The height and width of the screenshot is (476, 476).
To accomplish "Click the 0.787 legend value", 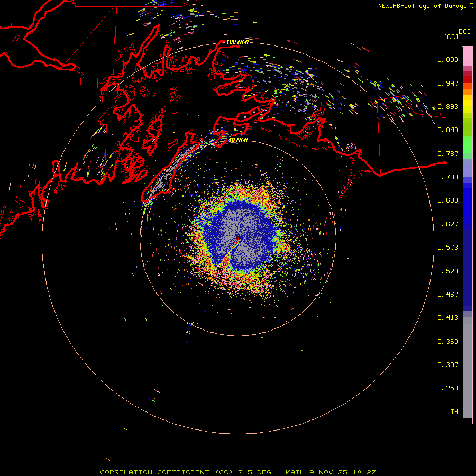I will pyautogui.click(x=448, y=153).
